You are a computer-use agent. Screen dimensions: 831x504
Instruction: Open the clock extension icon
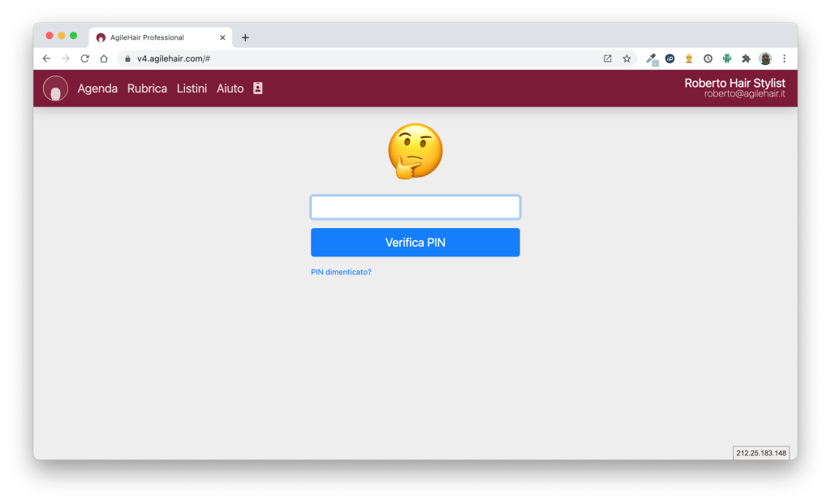click(x=708, y=58)
